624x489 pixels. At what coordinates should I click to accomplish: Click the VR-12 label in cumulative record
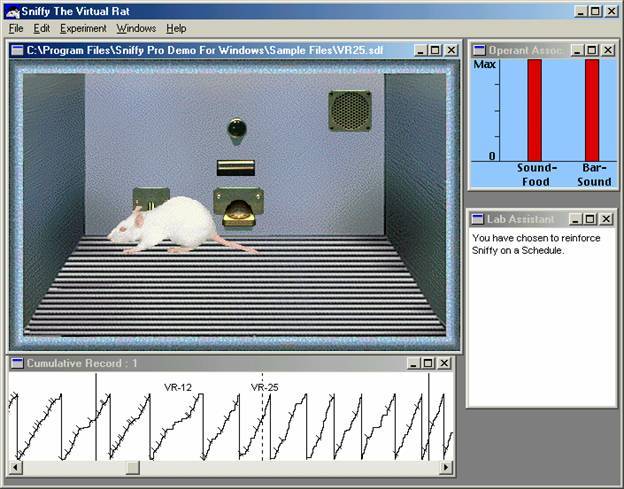click(178, 387)
